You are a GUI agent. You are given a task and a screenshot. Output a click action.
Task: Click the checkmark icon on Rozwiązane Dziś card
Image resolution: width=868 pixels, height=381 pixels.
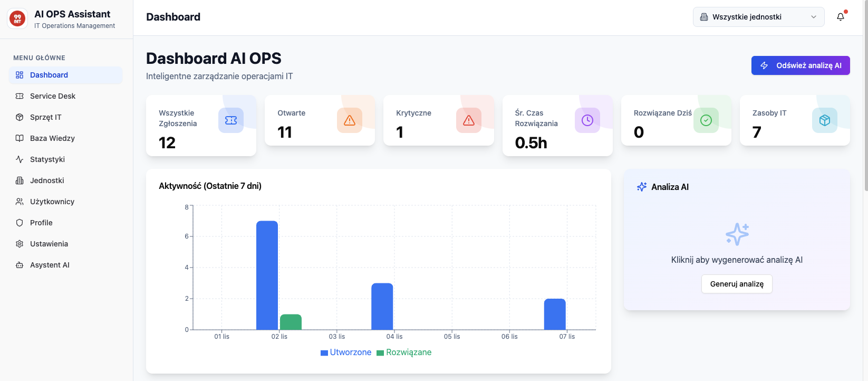(706, 120)
